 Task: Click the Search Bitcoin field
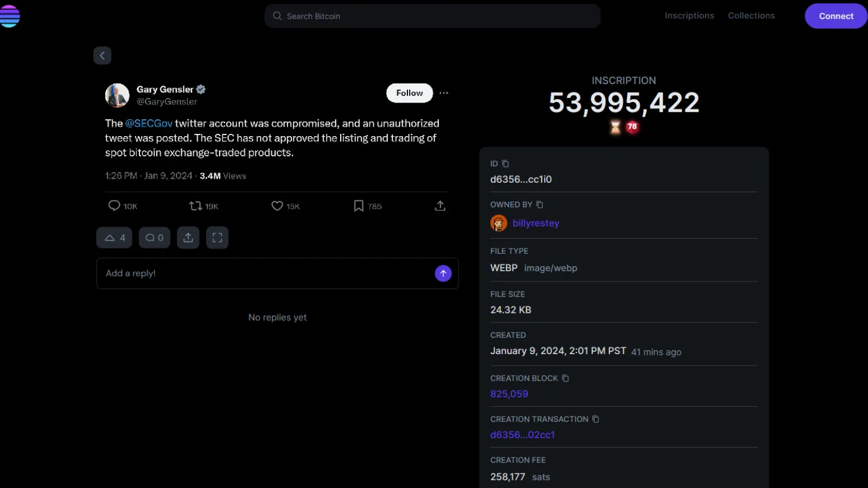pyautogui.click(x=432, y=16)
